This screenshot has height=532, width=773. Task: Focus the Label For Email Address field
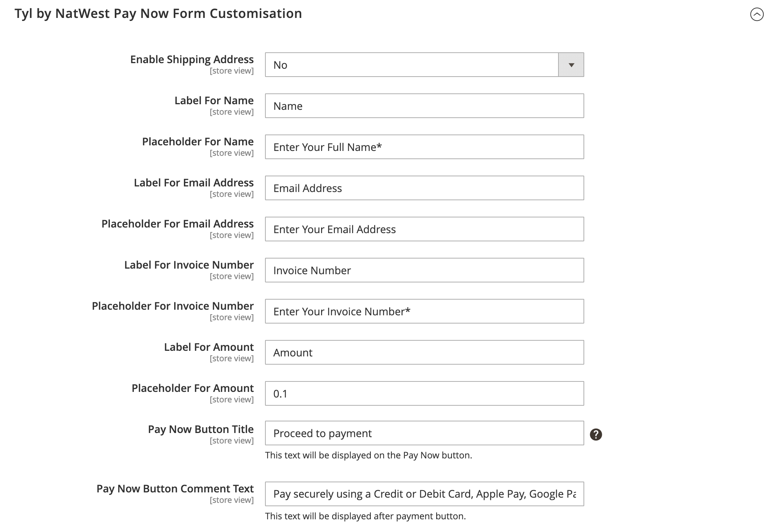(x=424, y=188)
